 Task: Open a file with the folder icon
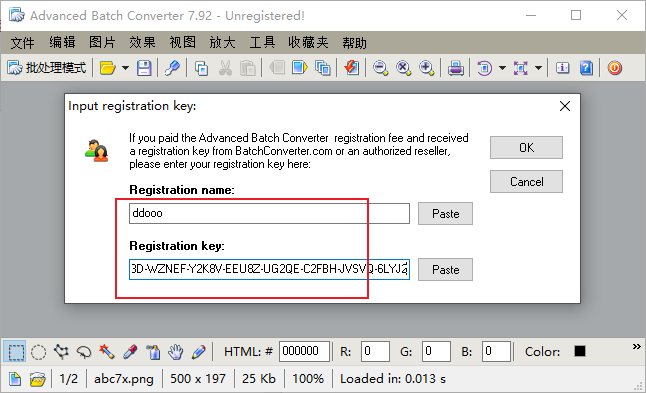[x=108, y=68]
